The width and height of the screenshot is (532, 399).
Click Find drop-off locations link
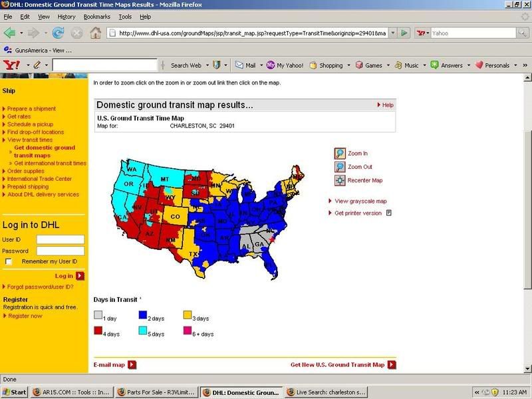36,132
